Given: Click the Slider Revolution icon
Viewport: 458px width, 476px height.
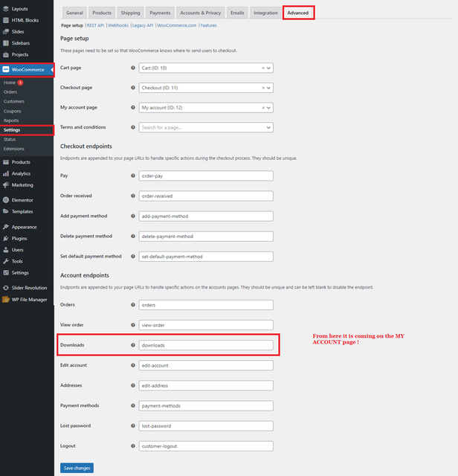Looking at the screenshot, I should [x=6, y=288].
